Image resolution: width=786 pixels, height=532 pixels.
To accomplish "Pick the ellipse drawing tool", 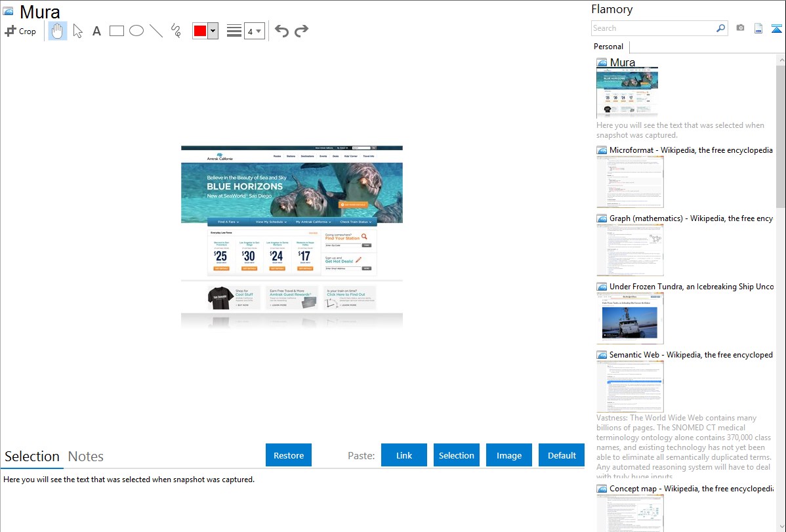I will [136, 31].
